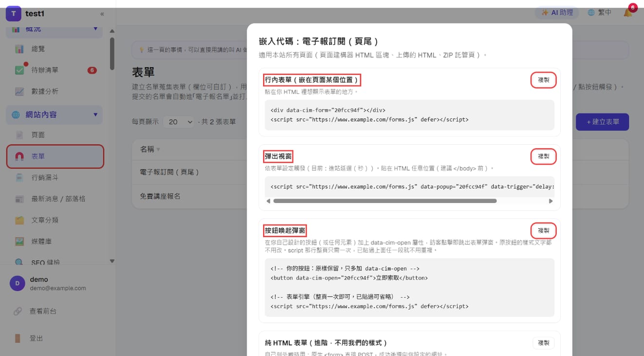Click the popup code scroll left arrow
Screen dimensions: 644x356
pyautogui.click(x=268, y=201)
